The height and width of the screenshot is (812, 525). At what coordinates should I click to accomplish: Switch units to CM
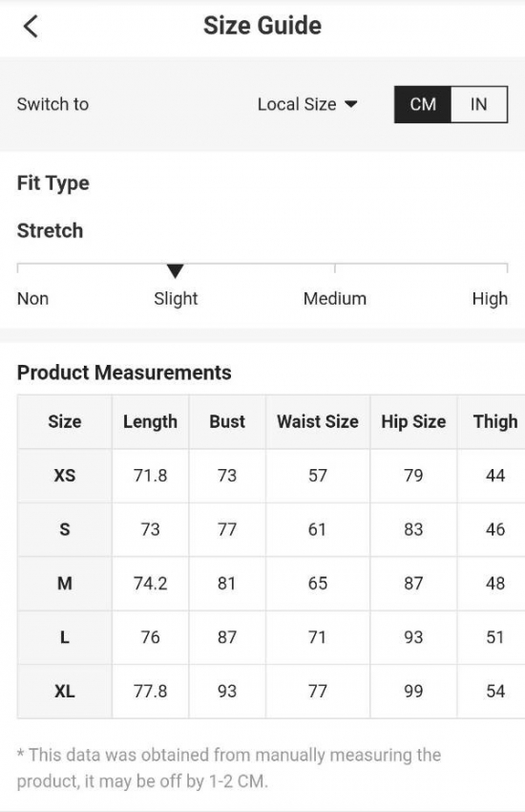click(x=423, y=104)
